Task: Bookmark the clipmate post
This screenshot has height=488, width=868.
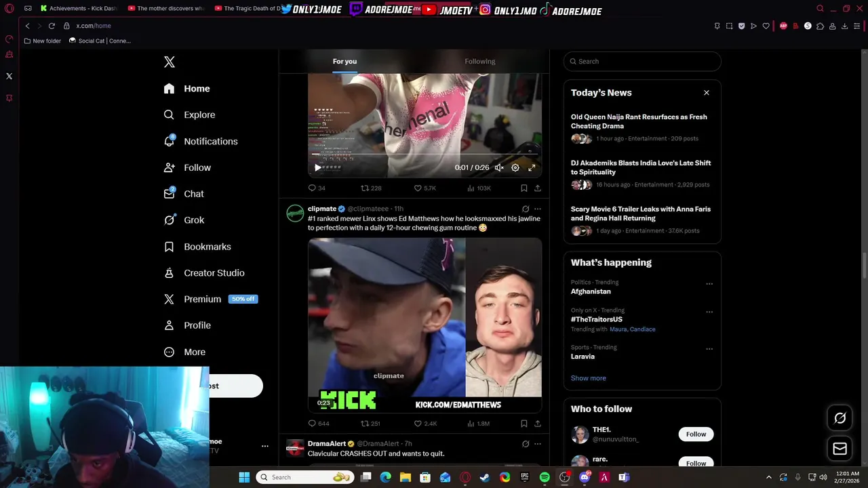Action: 524,424
